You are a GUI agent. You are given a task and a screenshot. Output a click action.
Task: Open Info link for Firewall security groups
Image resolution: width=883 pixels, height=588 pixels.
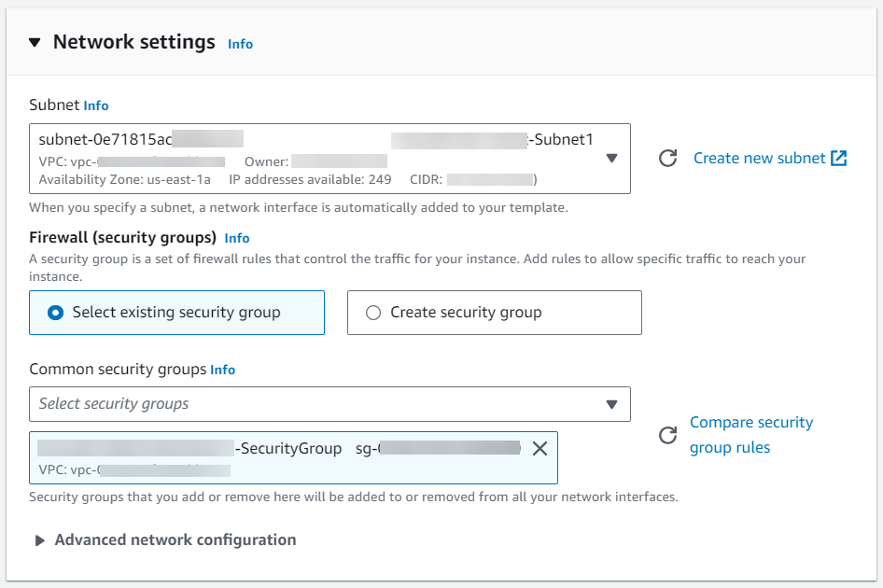coord(237,238)
